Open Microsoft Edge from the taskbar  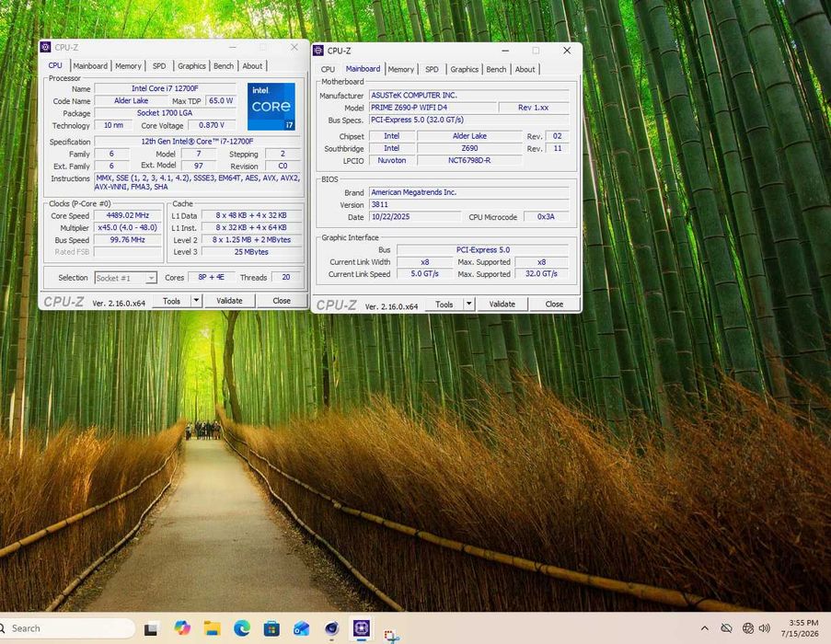pos(242,628)
